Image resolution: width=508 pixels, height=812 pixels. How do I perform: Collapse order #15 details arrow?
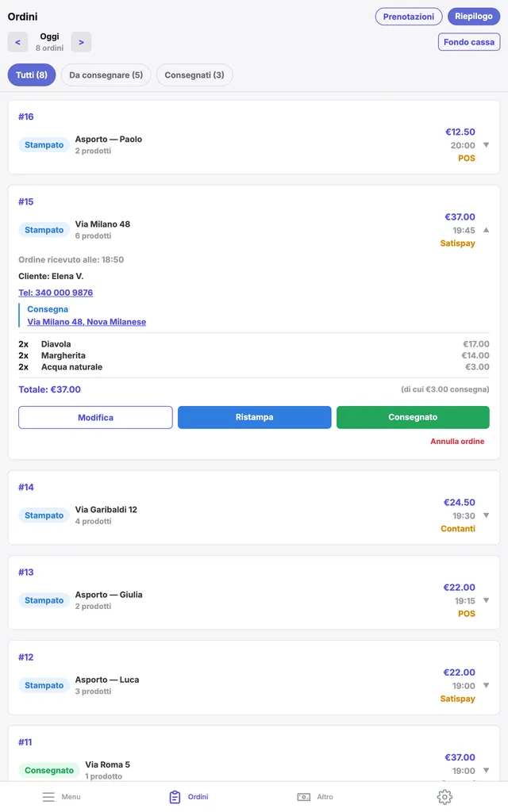click(x=487, y=230)
